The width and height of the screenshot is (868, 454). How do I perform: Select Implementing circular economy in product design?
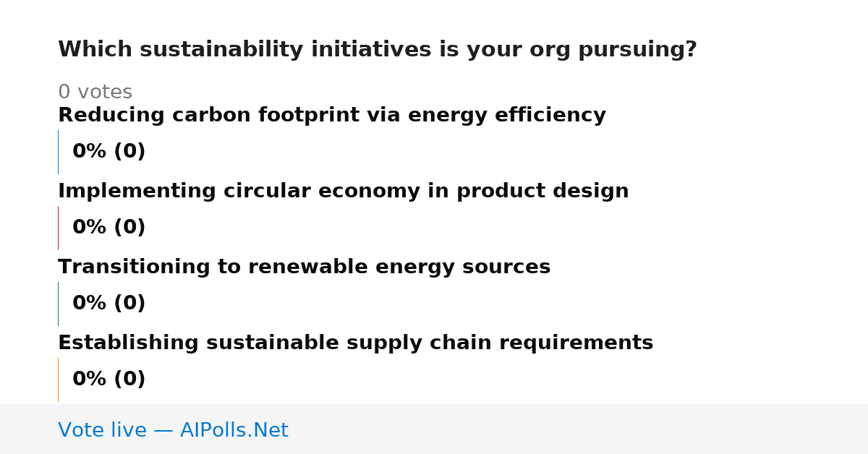[343, 192]
